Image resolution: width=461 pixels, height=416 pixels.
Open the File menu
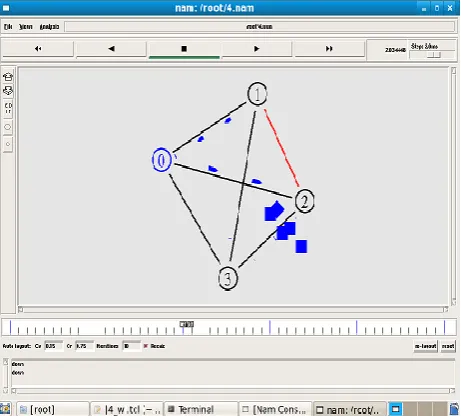click(x=8, y=27)
